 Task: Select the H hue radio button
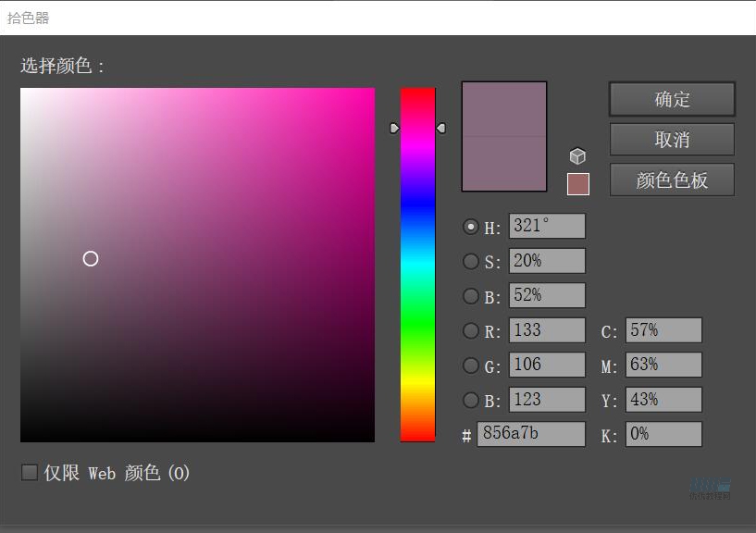tap(471, 227)
